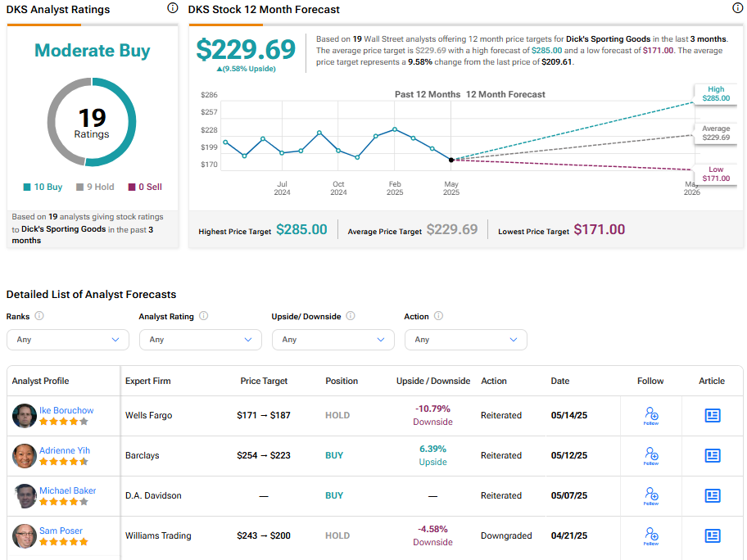Click the Highest Price Target $285.00 value
Screen dimensions: 747x560
[301, 229]
